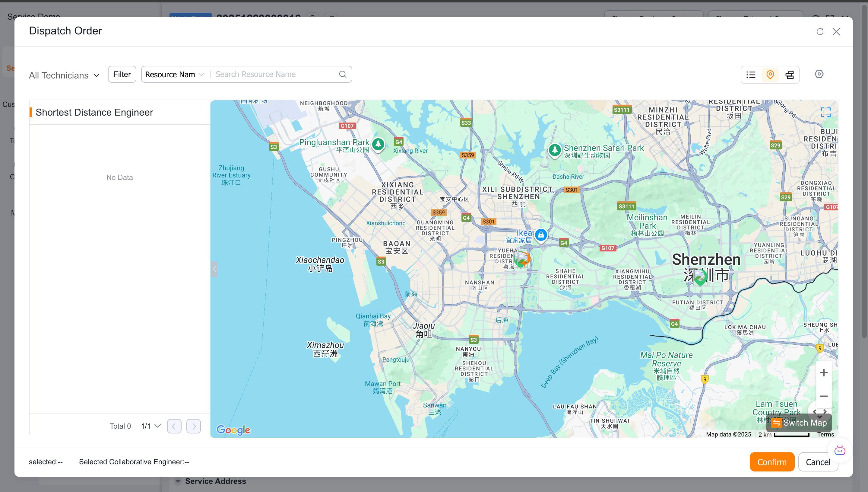
Task: Click the Switch Map button
Action: [799, 423]
